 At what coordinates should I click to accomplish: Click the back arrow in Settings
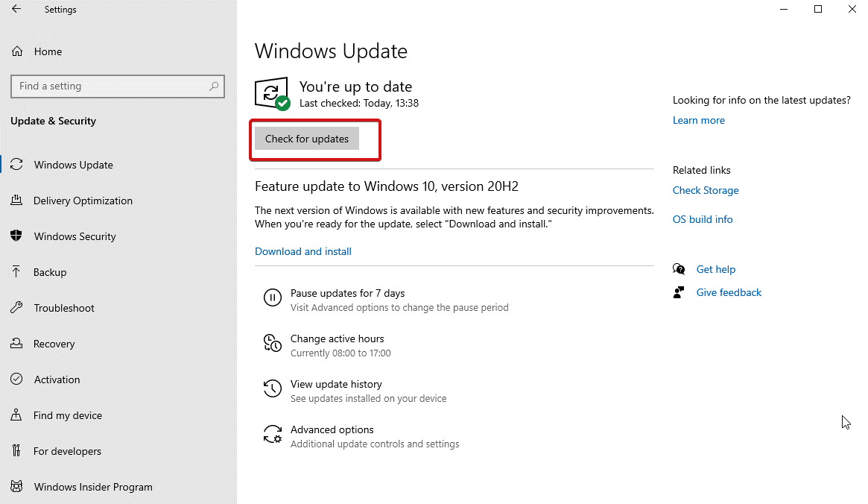[16, 10]
